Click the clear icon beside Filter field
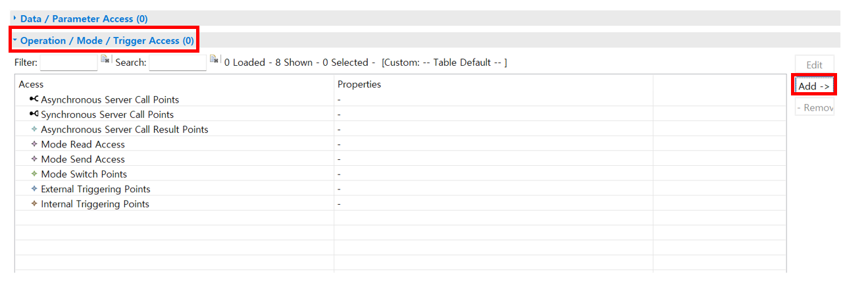Image resolution: width=868 pixels, height=285 pixels. 105,60
